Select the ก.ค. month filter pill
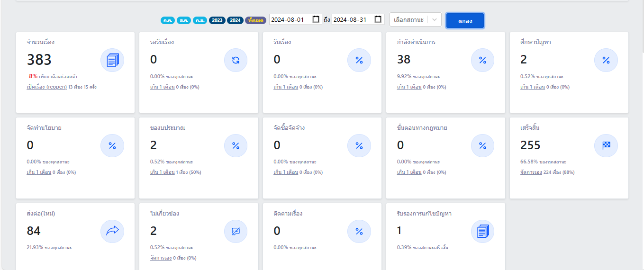The width and height of the screenshot is (644, 270). [x=167, y=20]
